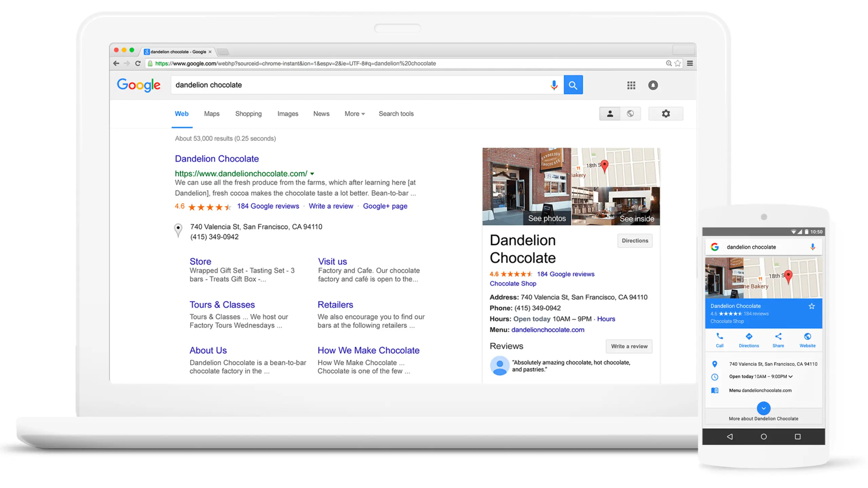868x488 pixels.
Task: Click the Search tools filter option
Action: 396,114
